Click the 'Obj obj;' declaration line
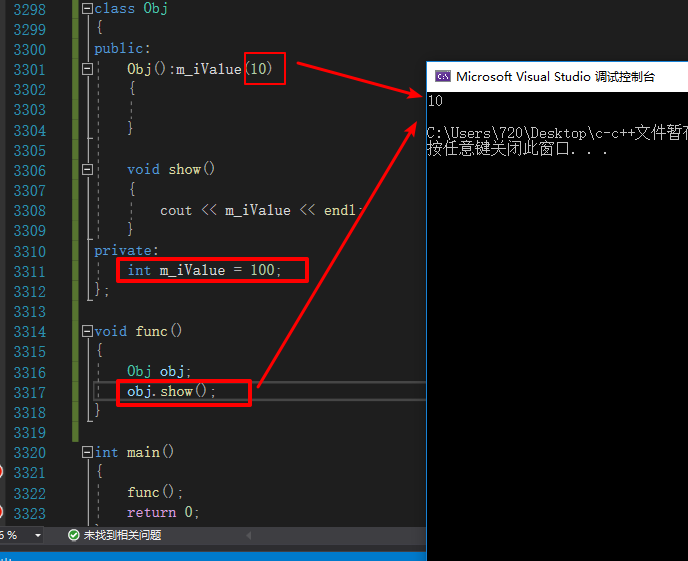The image size is (688, 561). pyautogui.click(x=159, y=372)
